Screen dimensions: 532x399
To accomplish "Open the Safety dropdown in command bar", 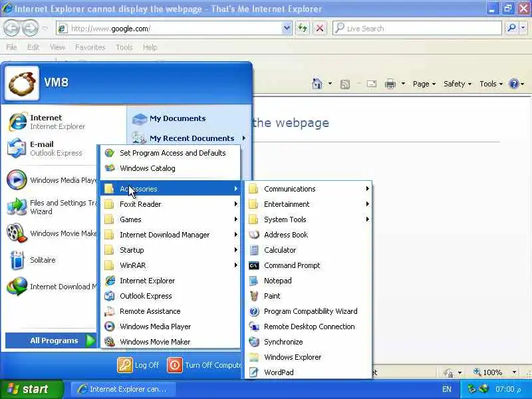I will [x=458, y=84].
